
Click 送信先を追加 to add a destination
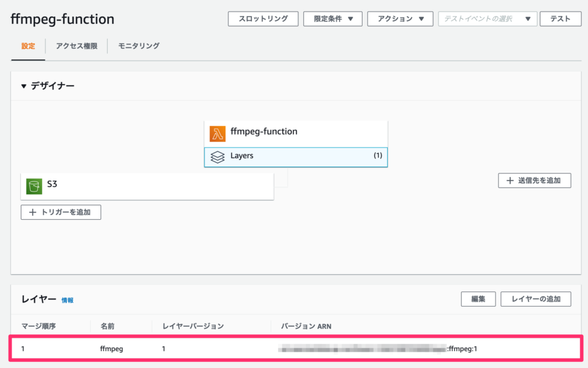pos(534,180)
